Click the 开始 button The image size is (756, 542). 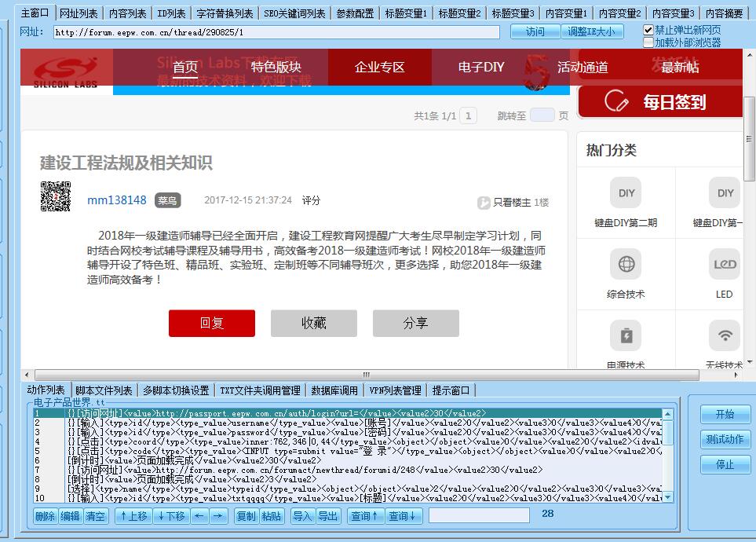(x=725, y=414)
